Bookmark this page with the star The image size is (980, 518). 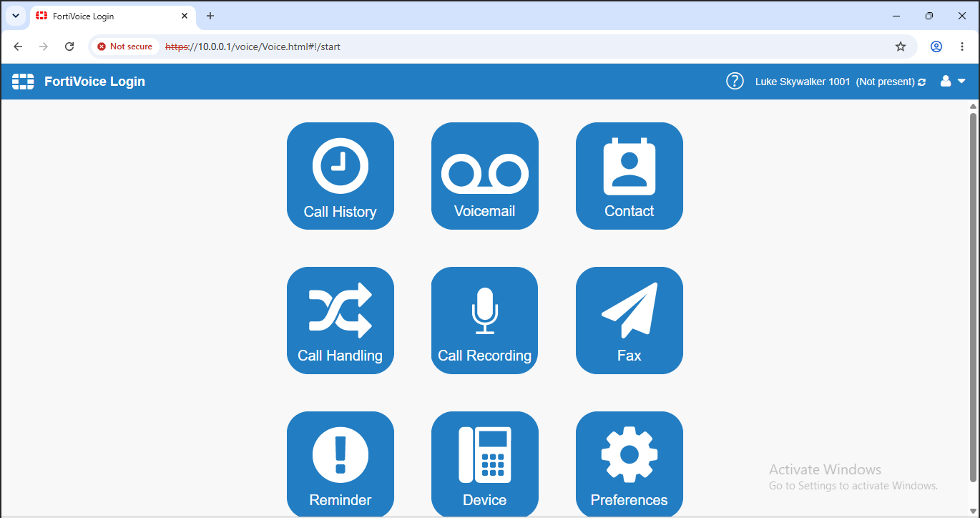pos(901,47)
